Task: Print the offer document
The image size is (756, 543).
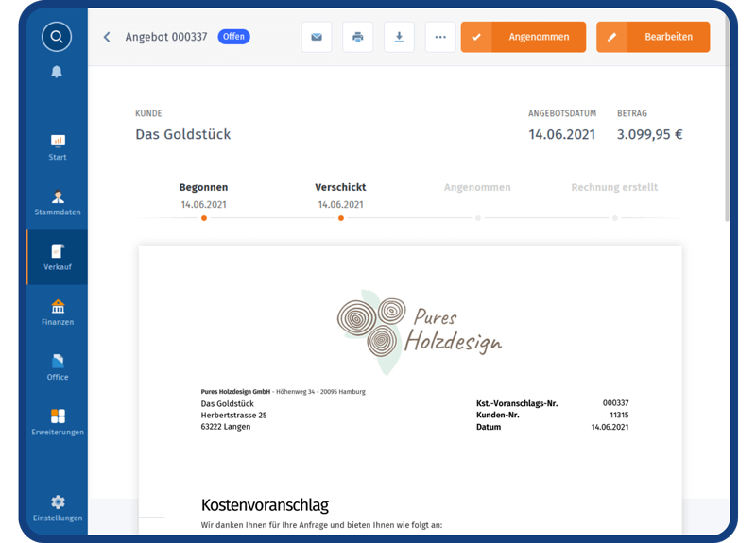Action: point(358,37)
